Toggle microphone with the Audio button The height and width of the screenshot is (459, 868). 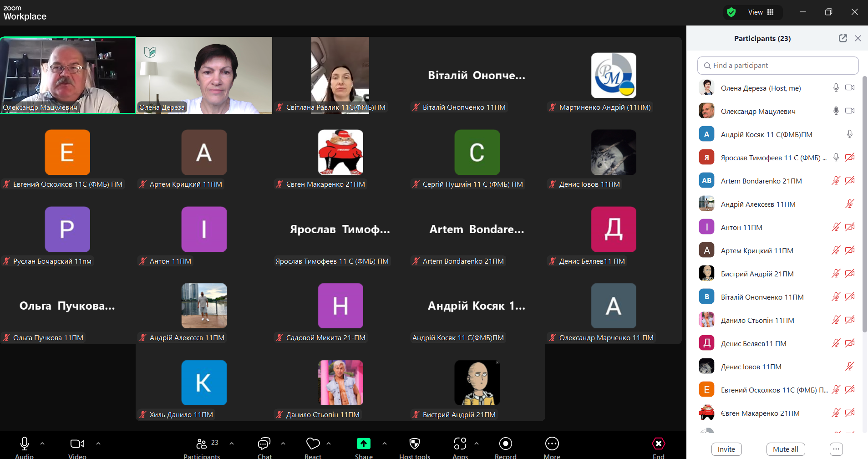point(25,444)
